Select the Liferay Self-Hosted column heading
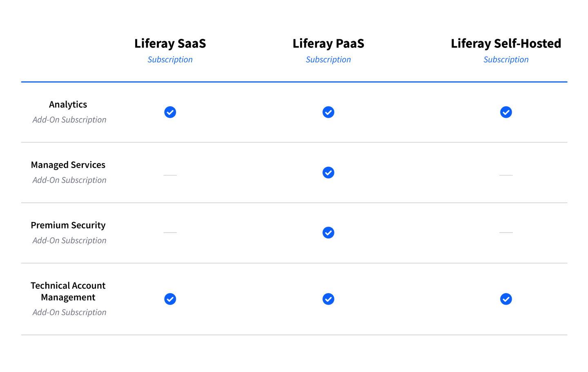 tap(506, 43)
